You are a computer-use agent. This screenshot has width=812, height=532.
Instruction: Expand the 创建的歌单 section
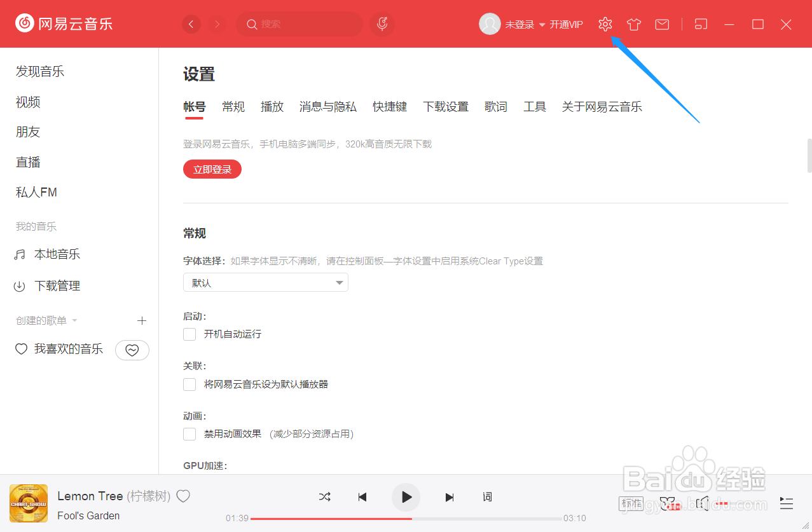[x=74, y=320]
